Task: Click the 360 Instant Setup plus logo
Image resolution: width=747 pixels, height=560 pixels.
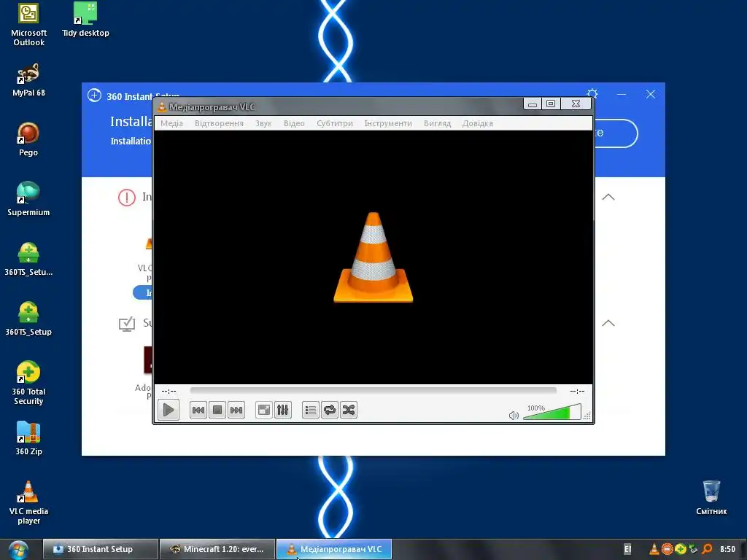Action: click(94, 96)
